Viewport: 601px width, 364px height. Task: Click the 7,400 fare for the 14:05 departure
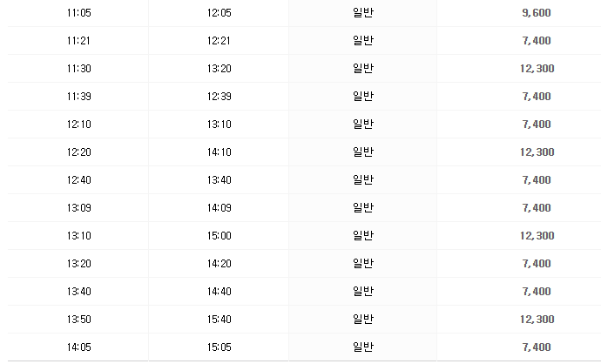coord(537,347)
